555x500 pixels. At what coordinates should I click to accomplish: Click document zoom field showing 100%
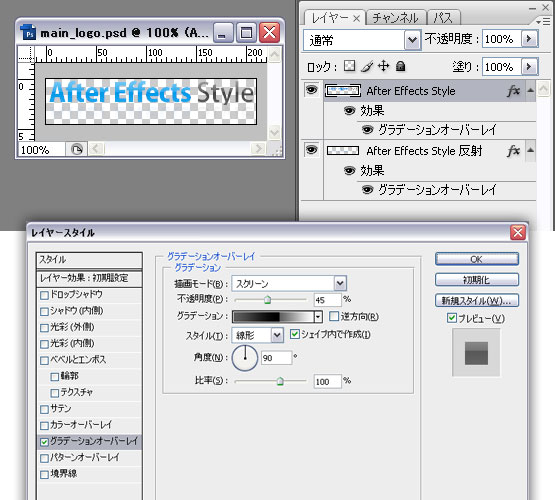click(x=41, y=149)
